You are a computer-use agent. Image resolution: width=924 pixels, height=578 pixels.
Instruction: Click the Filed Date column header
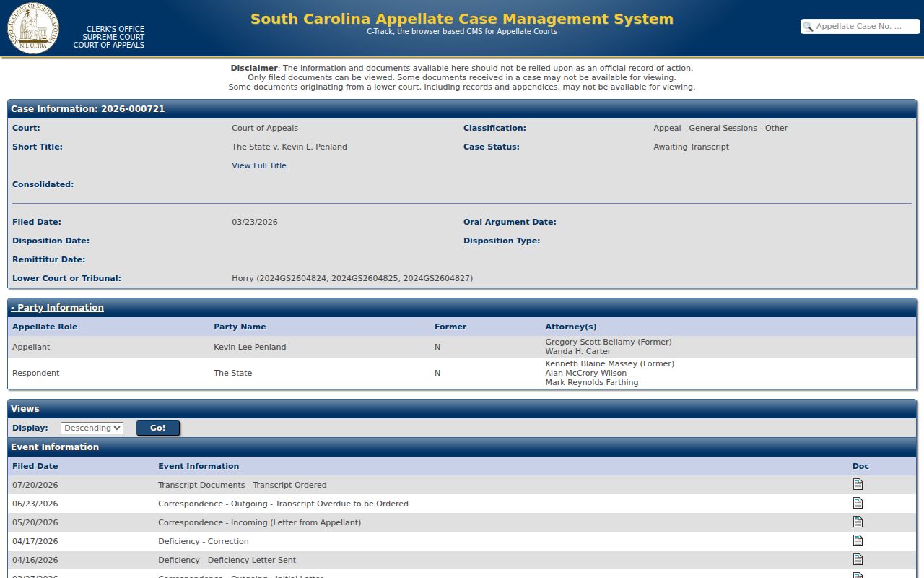coord(35,466)
